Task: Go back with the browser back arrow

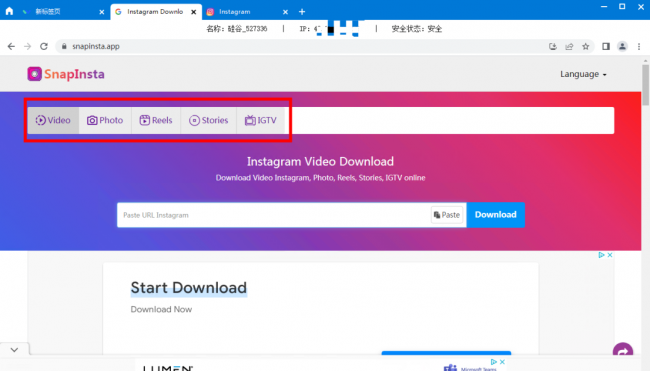Action: point(11,46)
